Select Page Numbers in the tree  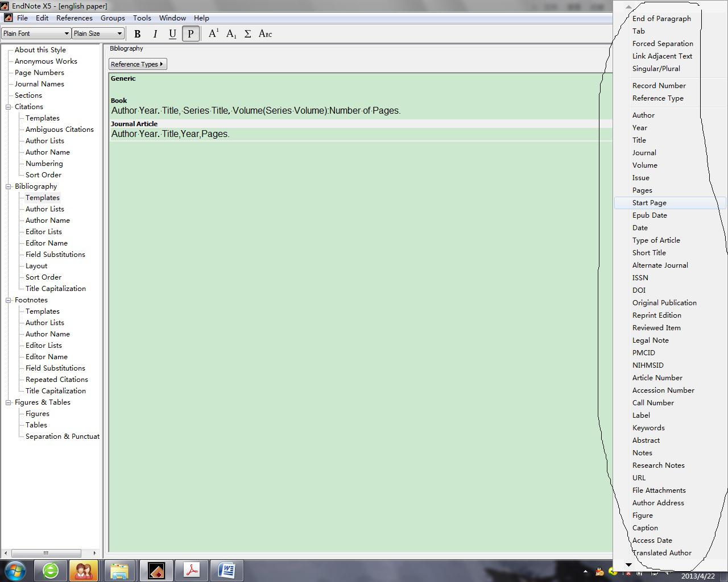point(39,73)
